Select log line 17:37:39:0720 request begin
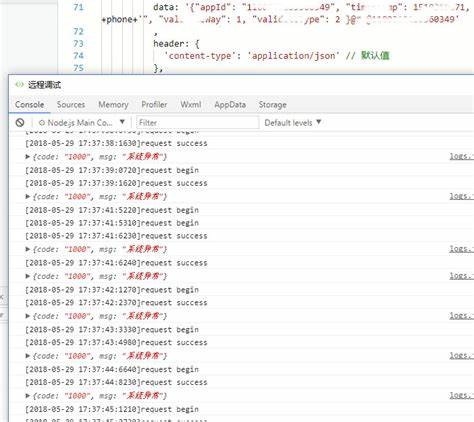The width and height of the screenshot is (474, 422). 112,170
